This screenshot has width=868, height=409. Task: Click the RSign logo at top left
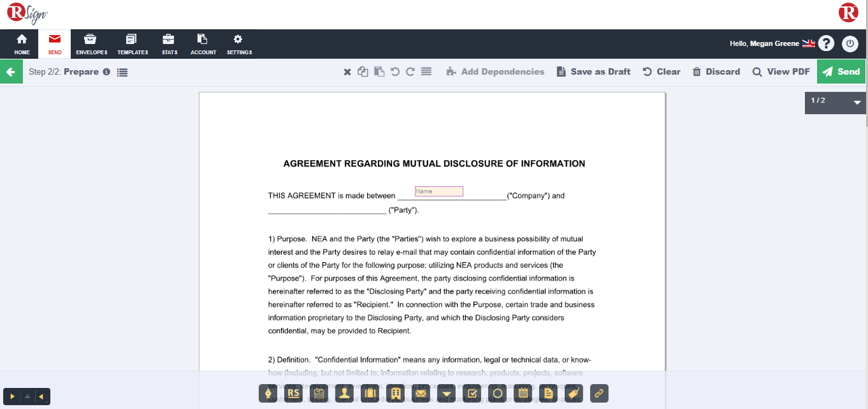(x=27, y=14)
